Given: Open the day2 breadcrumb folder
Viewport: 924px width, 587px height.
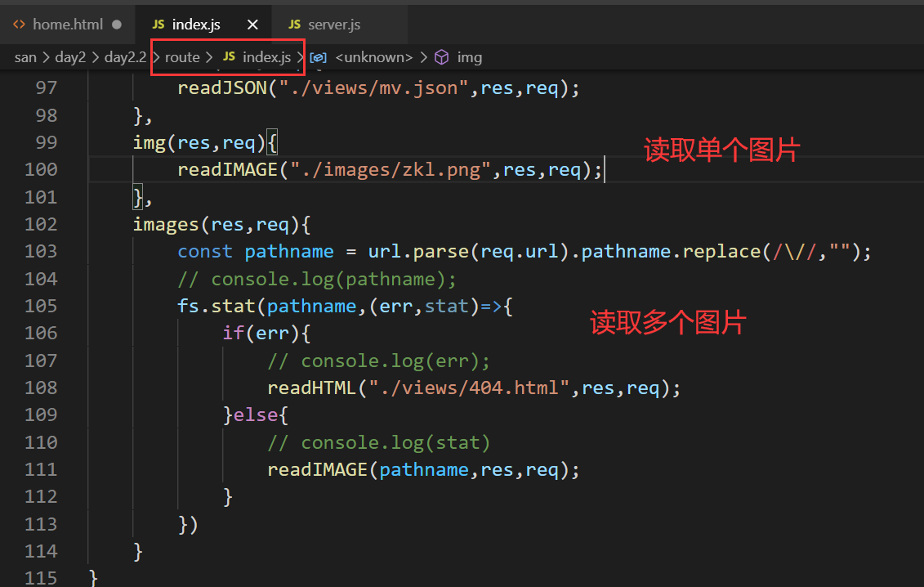Looking at the screenshot, I should [70, 57].
